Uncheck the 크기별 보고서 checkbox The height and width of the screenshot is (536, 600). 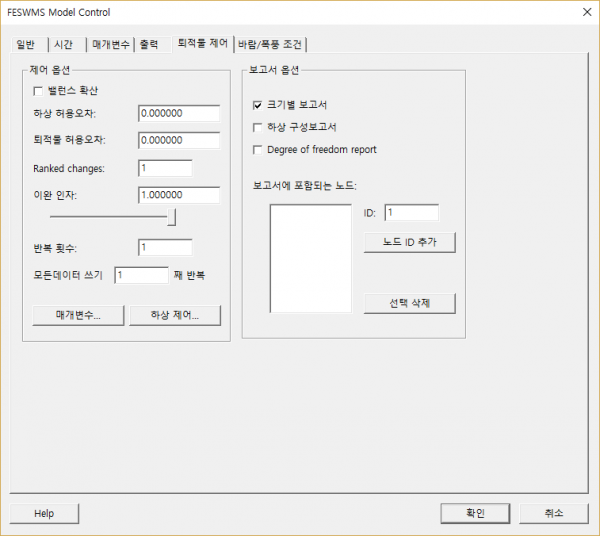point(258,105)
